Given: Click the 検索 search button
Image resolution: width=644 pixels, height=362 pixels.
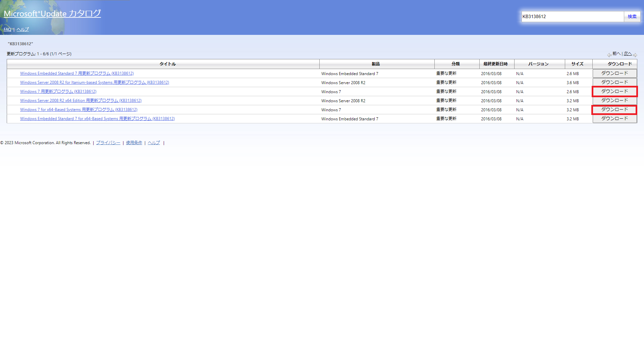Looking at the screenshot, I should coord(632,16).
